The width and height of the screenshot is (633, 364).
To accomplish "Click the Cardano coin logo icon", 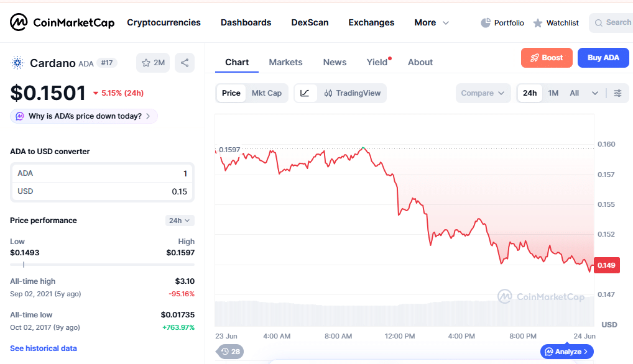I will click(17, 63).
